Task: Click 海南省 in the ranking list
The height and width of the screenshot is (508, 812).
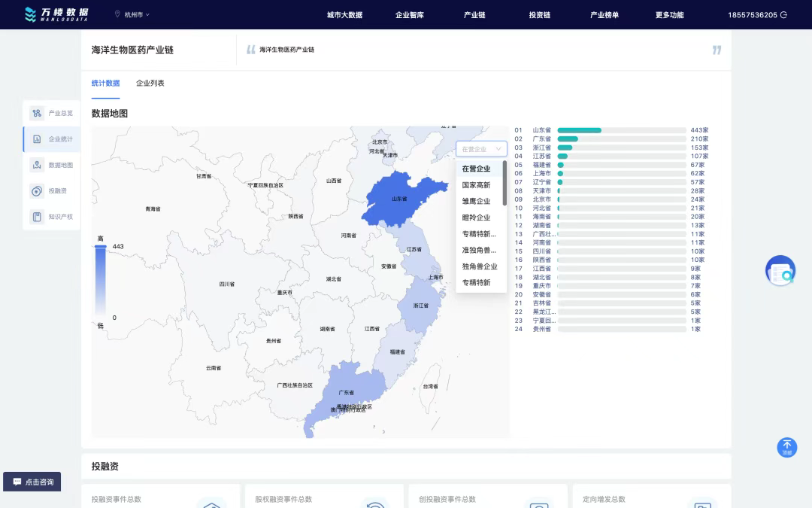Action: click(541, 217)
